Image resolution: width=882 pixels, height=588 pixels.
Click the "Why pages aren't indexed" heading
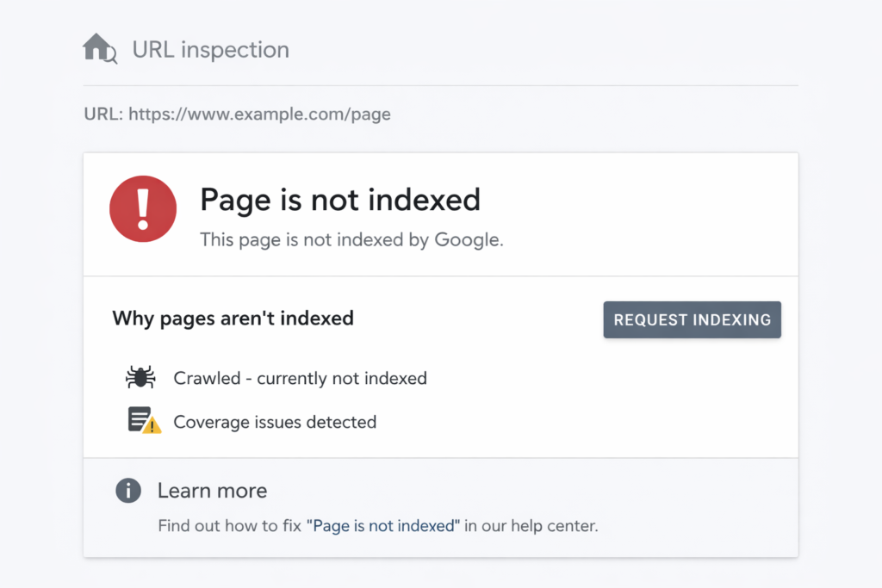(233, 318)
